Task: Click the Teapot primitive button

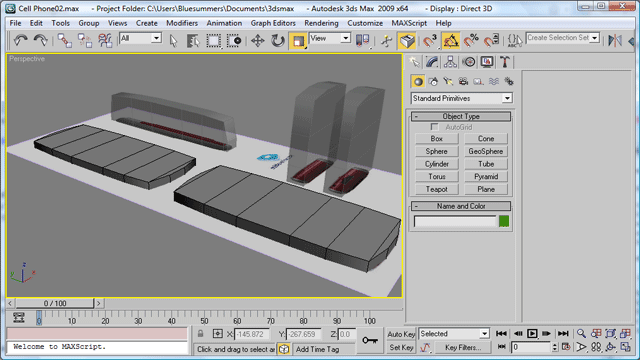Action: (x=437, y=189)
